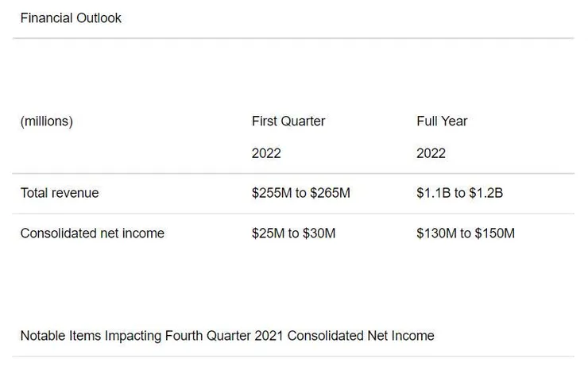Click the Consolidated net income row label
The width and height of the screenshot is (588, 374).
point(92,233)
